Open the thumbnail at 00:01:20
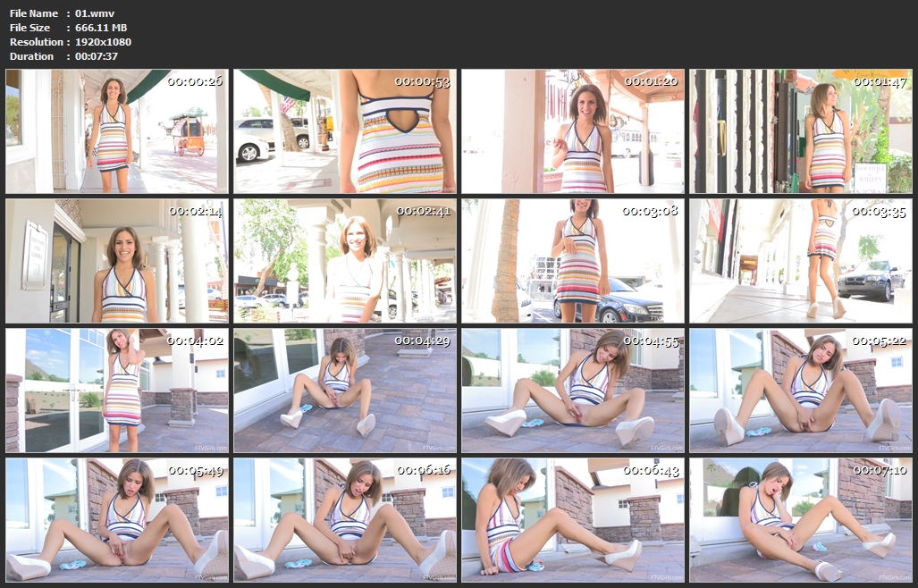Viewport: 918px width, 588px height. (573, 131)
